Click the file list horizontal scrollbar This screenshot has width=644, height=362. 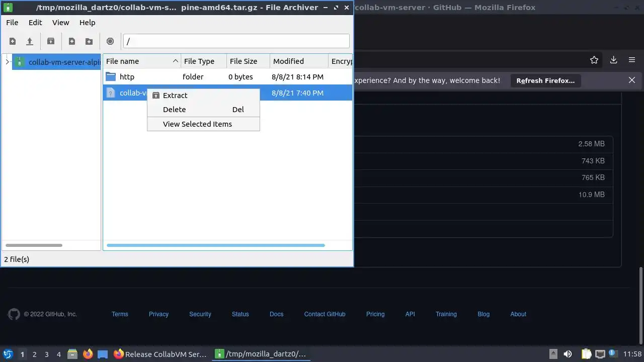[216, 245]
